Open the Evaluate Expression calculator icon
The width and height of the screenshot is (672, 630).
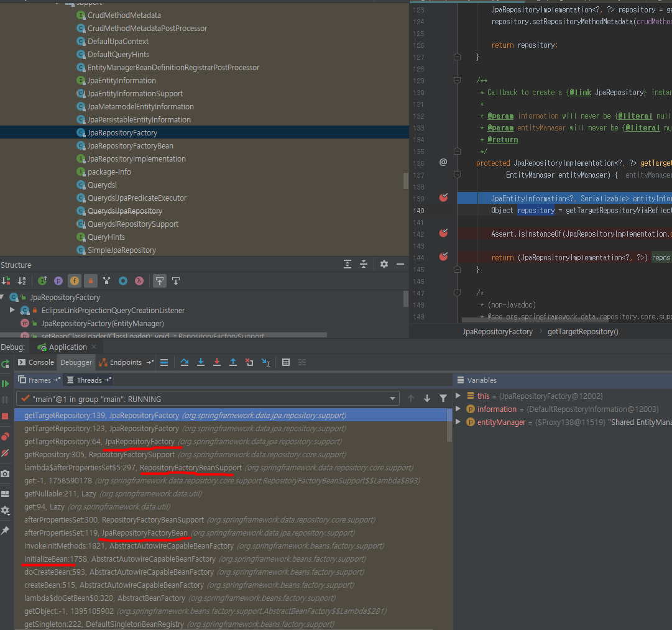pos(286,362)
